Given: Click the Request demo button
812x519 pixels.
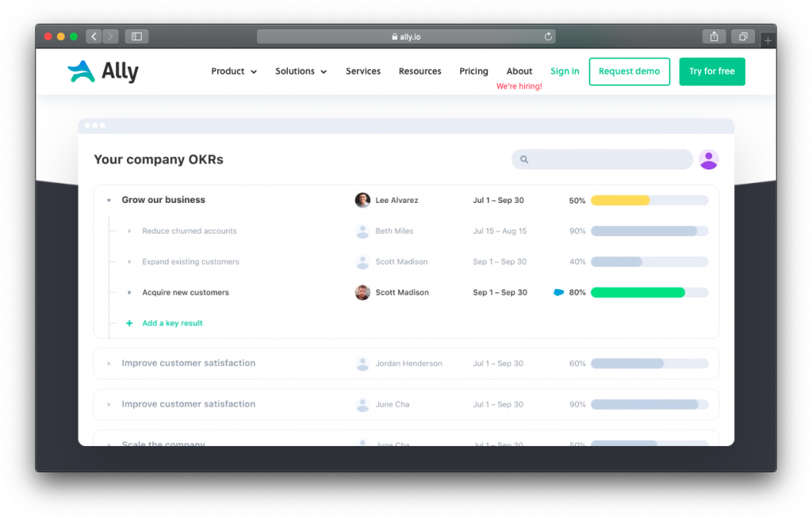Looking at the screenshot, I should 629,71.
